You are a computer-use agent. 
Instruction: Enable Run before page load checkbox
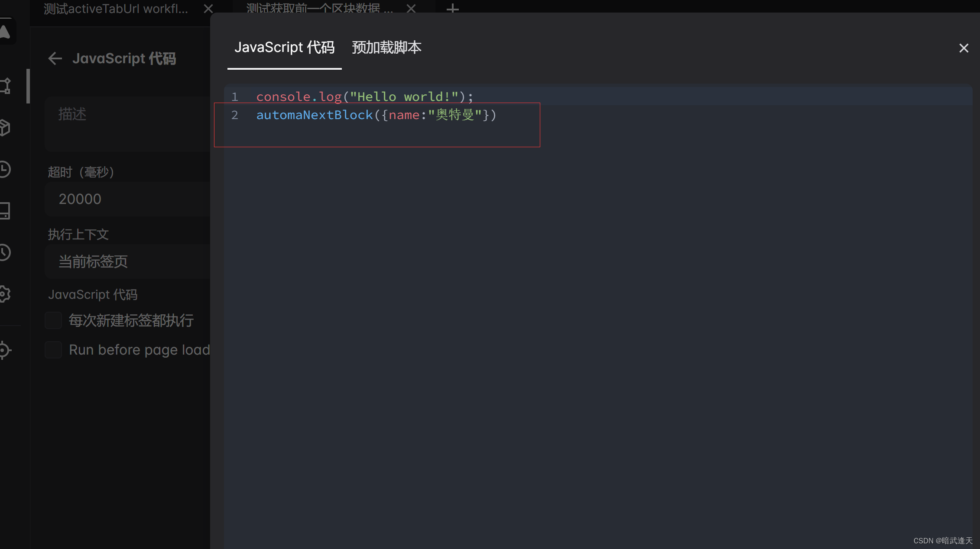(53, 350)
